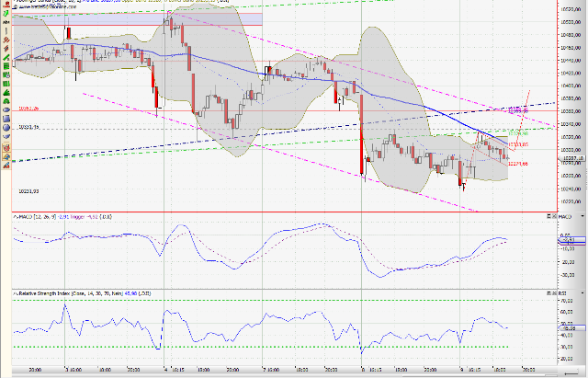Click the MACD current value marker on axis
Screen dimensions: 588x378
571,240
